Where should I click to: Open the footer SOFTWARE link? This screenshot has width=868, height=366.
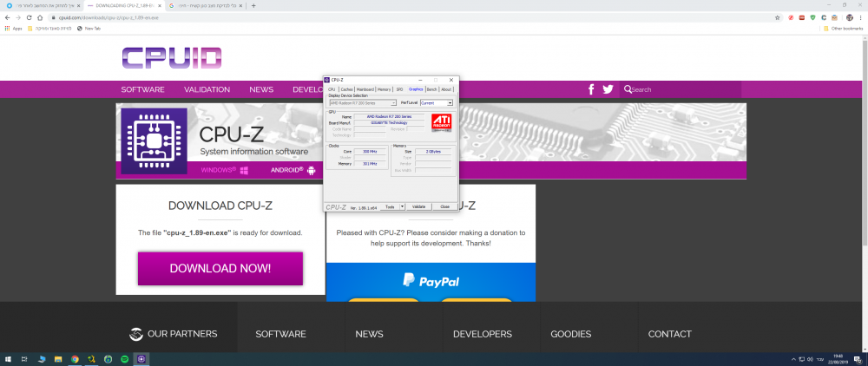(280, 335)
